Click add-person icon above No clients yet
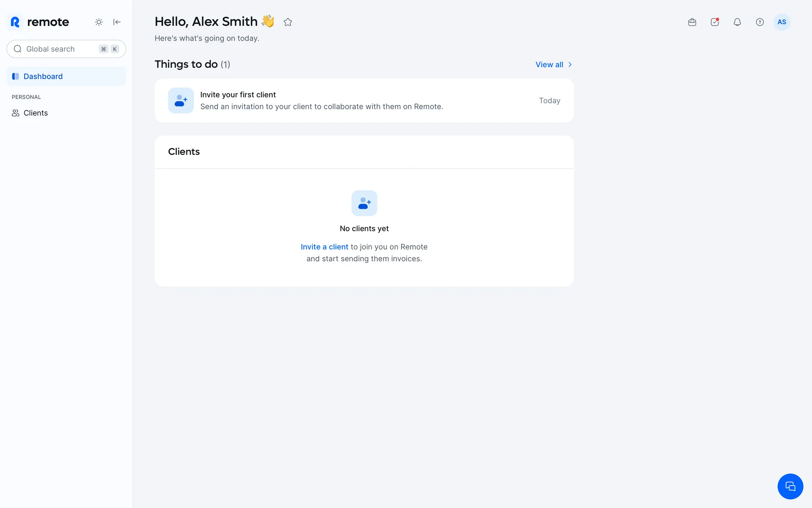The width and height of the screenshot is (812, 508). click(x=364, y=203)
